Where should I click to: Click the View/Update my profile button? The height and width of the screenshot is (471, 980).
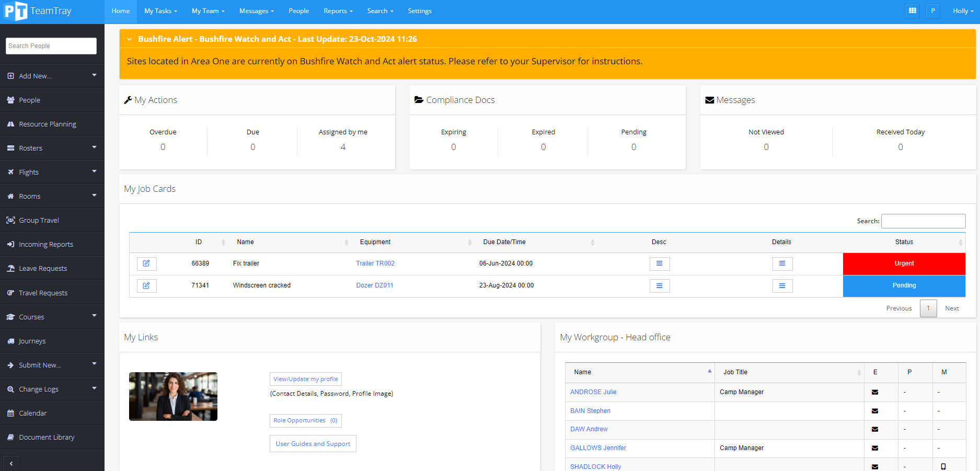pos(305,379)
